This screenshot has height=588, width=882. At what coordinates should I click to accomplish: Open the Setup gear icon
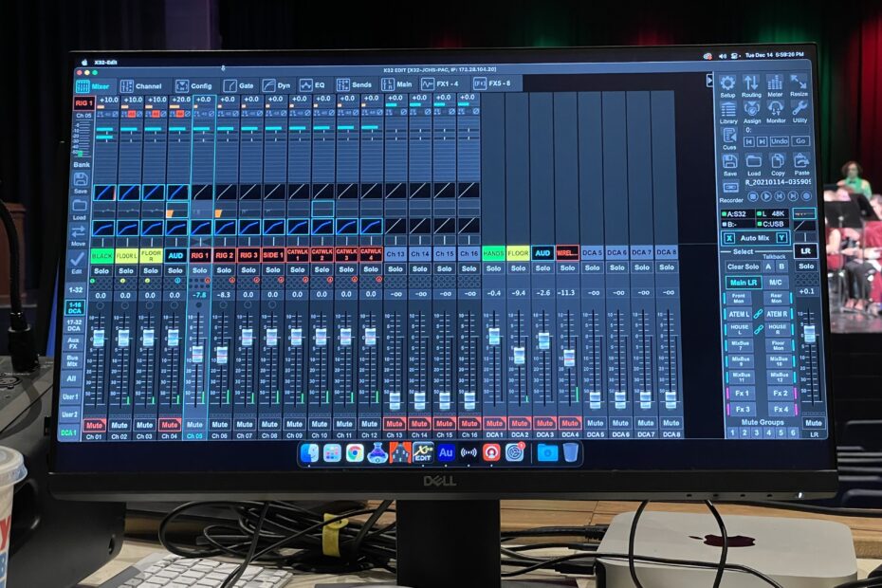pos(727,83)
